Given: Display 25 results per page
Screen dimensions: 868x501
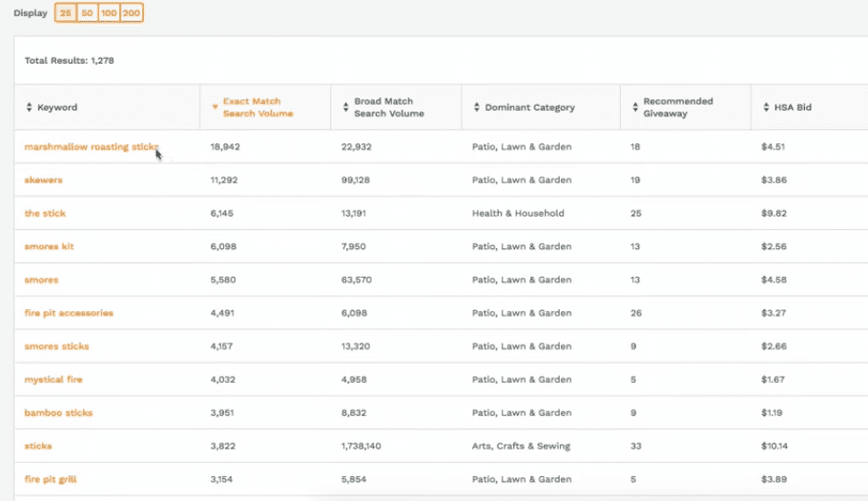Looking at the screenshot, I should tap(65, 12).
